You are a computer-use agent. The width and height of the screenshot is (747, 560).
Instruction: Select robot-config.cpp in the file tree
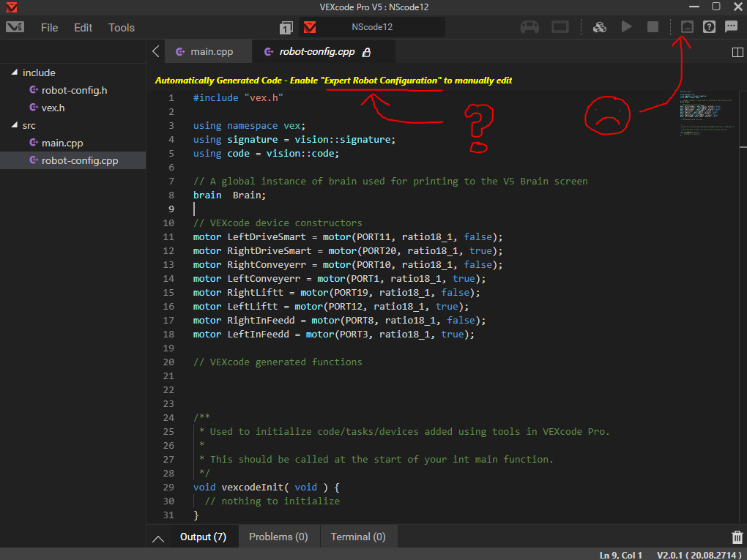[x=73, y=160]
